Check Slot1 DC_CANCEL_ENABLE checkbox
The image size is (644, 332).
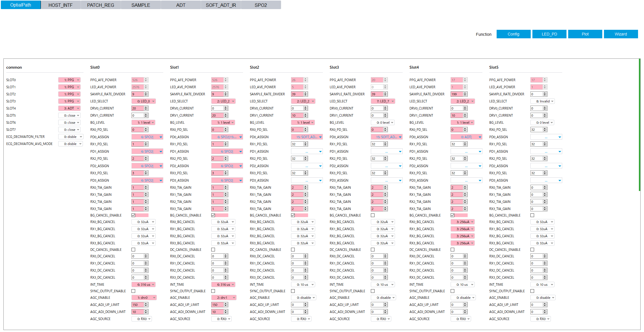(213, 250)
